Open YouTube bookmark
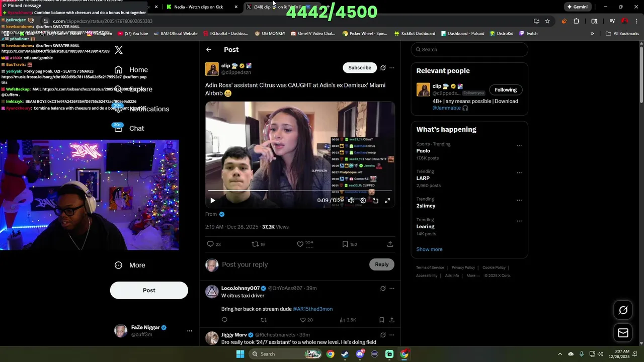 pos(133,34)
